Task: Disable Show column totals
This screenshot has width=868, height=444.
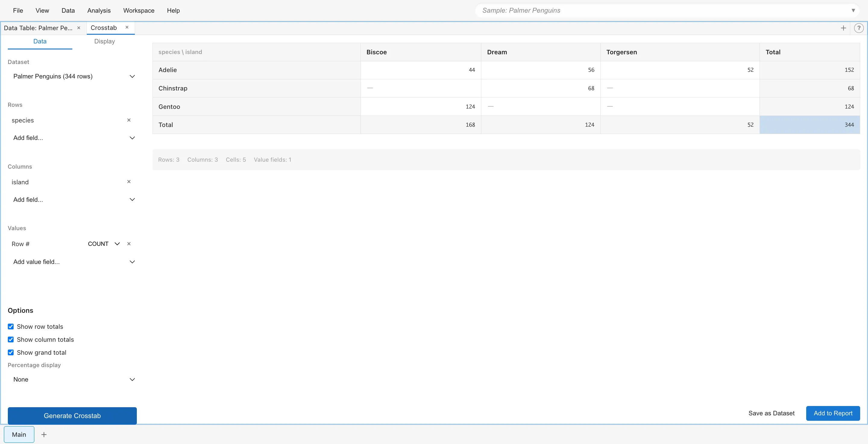Action: click(11, 340)
